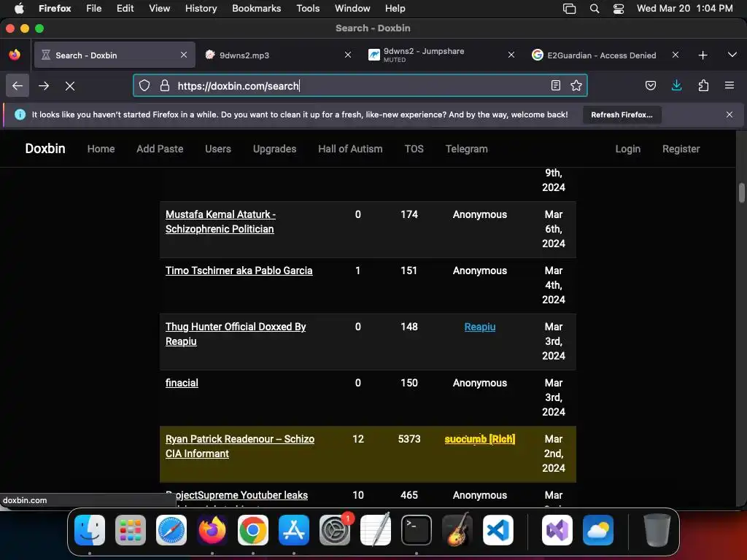Open the History menu

coord(201,9)
